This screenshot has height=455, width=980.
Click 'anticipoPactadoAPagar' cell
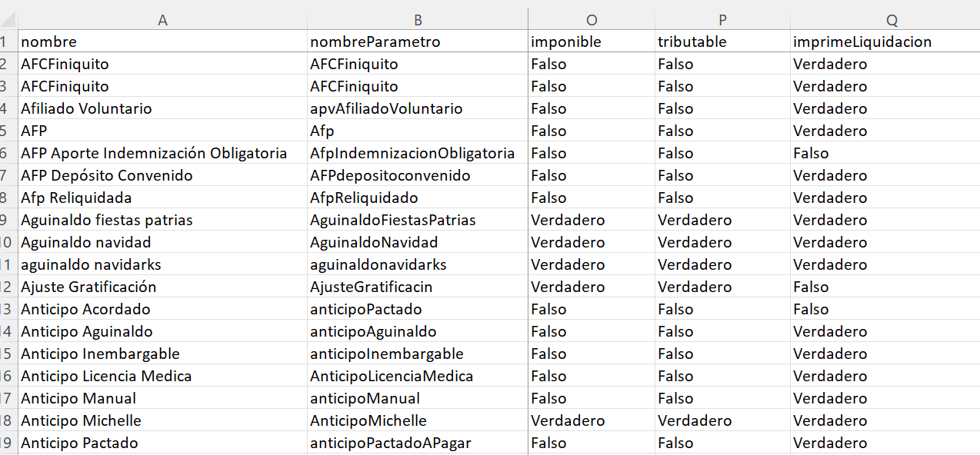click(x=418, y=443)
